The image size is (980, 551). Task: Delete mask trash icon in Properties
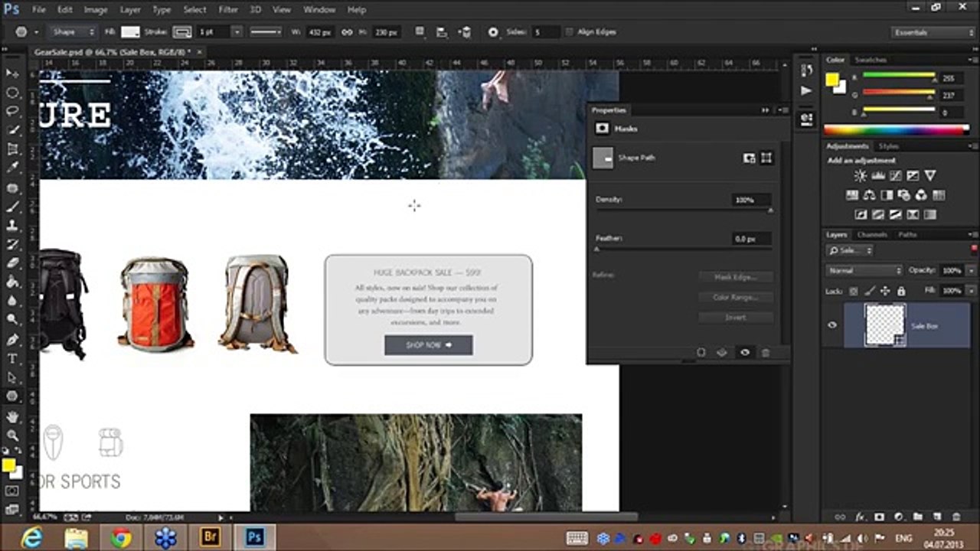click(765, 353)
